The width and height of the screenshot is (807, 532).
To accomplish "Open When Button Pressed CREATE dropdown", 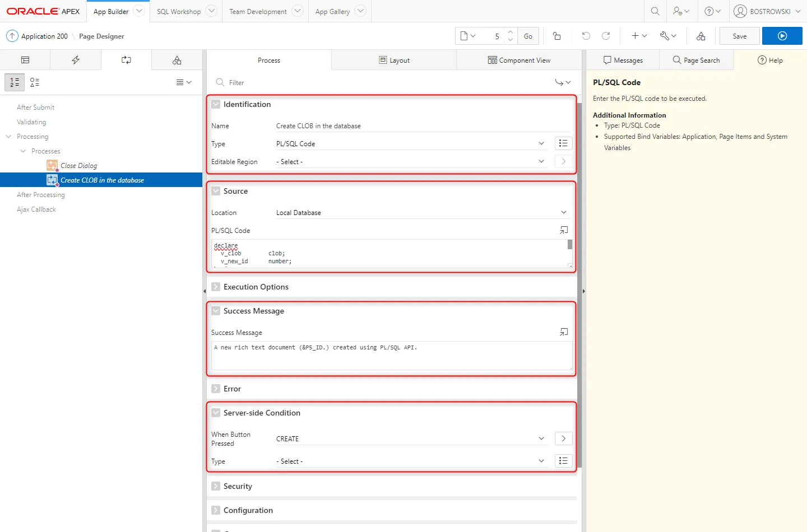I will [x=410, y=438].
